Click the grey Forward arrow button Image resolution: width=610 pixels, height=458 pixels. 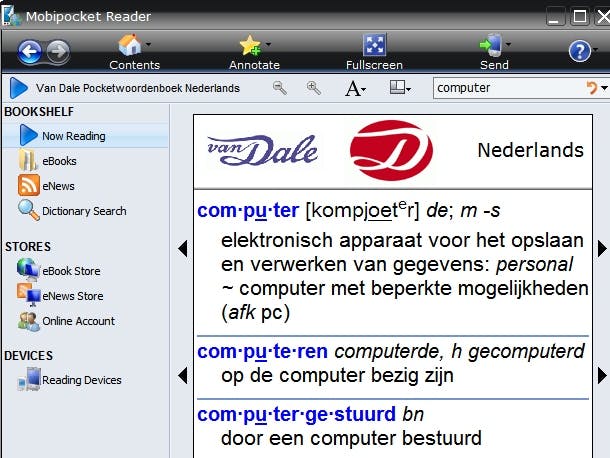[x=58, y=51]
